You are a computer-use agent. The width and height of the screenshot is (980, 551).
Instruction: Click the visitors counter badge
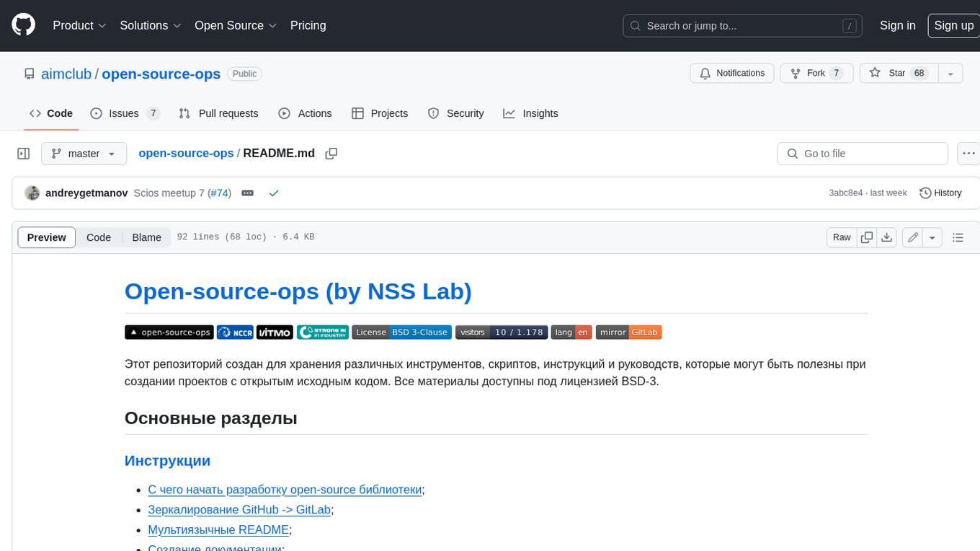[502, 332]
